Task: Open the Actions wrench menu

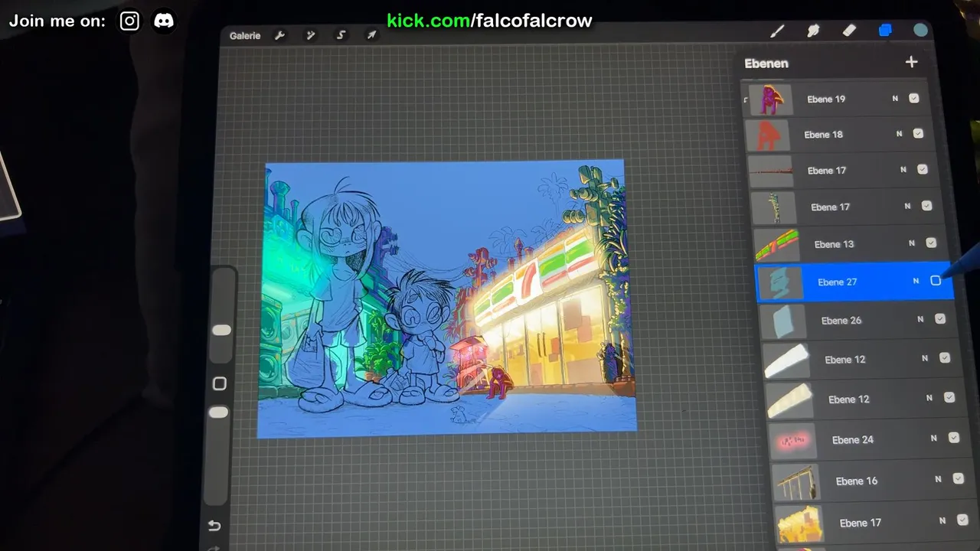Action: (x=279, y=35)
